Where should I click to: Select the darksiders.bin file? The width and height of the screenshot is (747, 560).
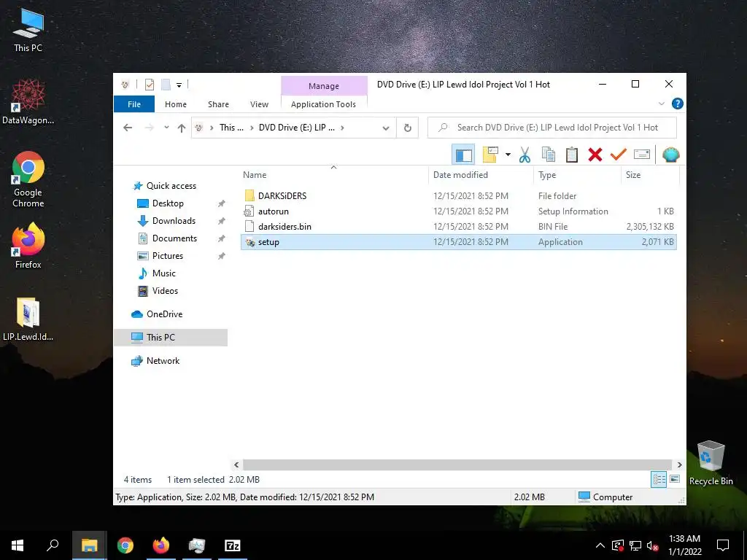pyautogui.click(x=458, y=226)
